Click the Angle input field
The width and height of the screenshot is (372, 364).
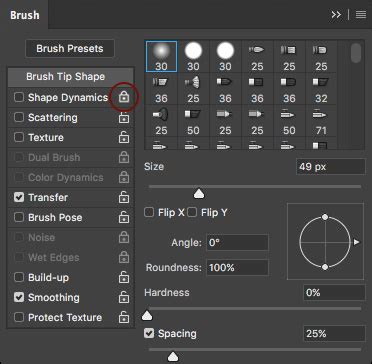click(237, 243)
